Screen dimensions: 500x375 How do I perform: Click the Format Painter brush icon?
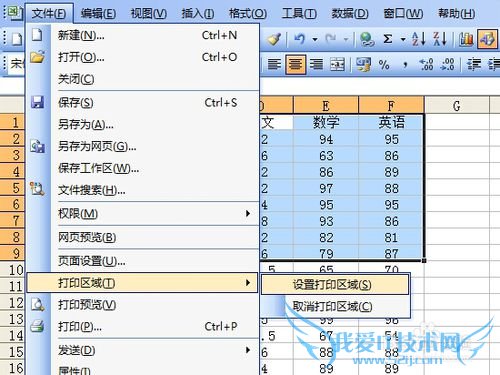click(x=274, y=39)
